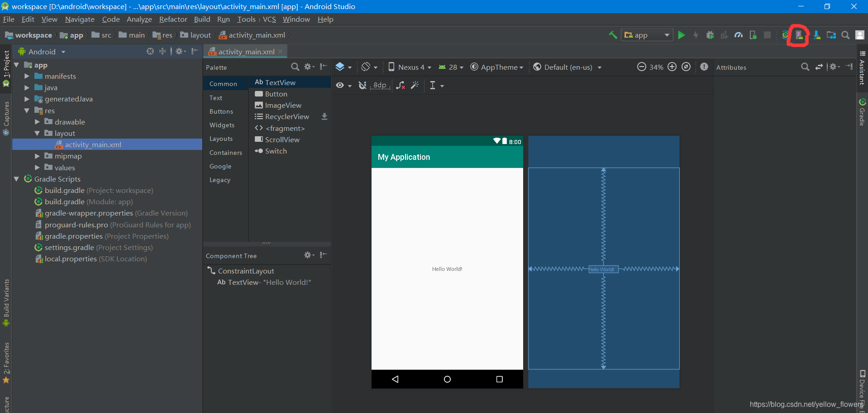Click the Search Everywhere magnifier in main toolbar
Screen dimensions: 868x413
pyautogui.click(x=845, y=35)
